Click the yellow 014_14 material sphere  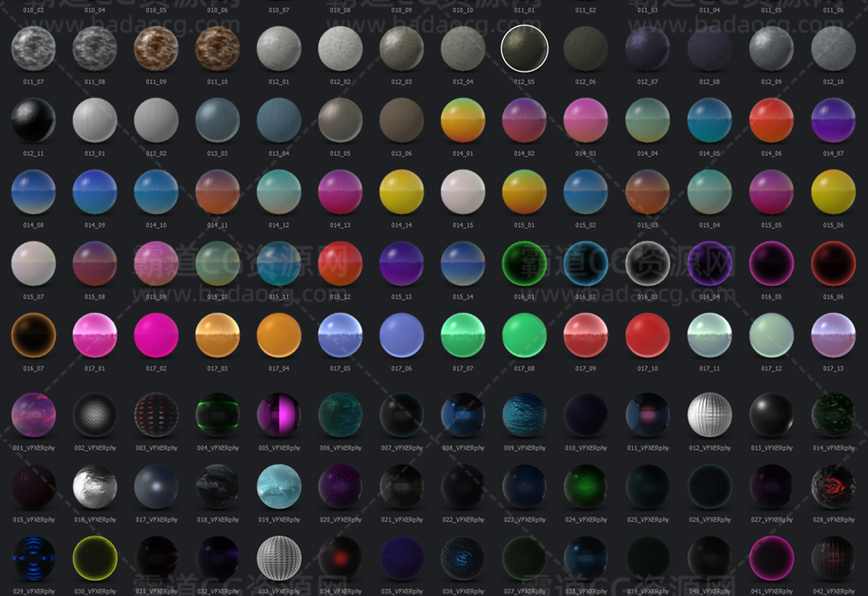(x=401, y=192)
